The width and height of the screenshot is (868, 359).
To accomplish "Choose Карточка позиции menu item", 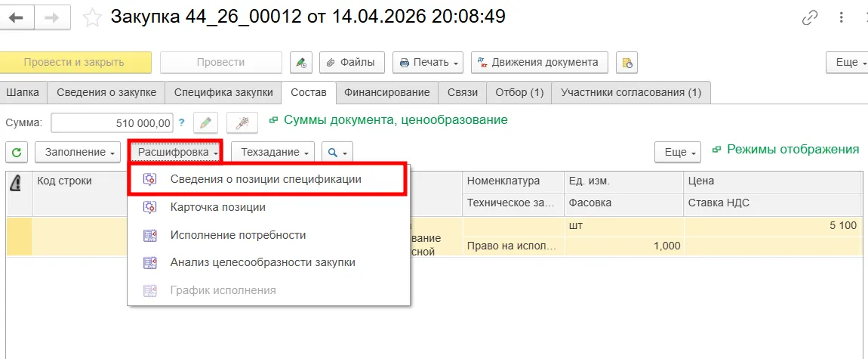I will tap(269, 207).
